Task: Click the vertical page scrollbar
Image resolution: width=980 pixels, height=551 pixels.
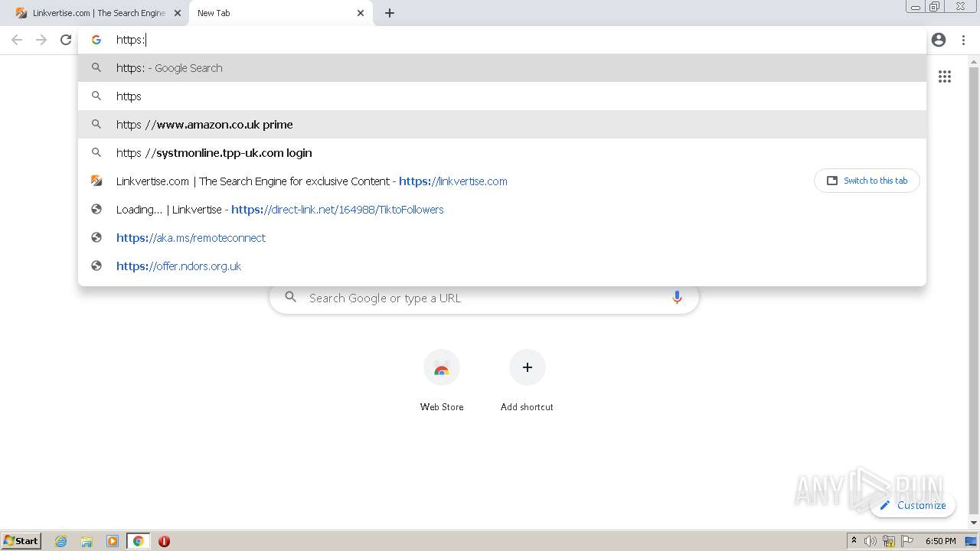Action: pos(974,291)
